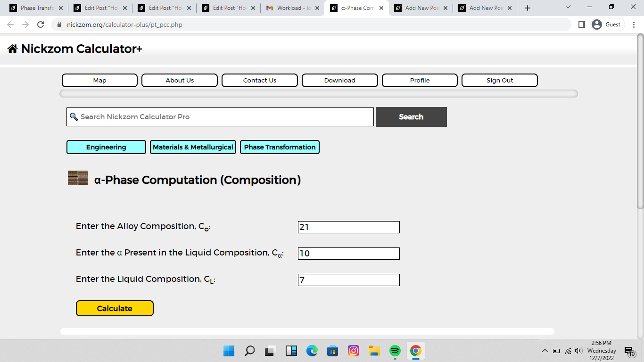Open a new tab with plus button
The height and width of the screenshot is (362, 644).
pos(528,8)
